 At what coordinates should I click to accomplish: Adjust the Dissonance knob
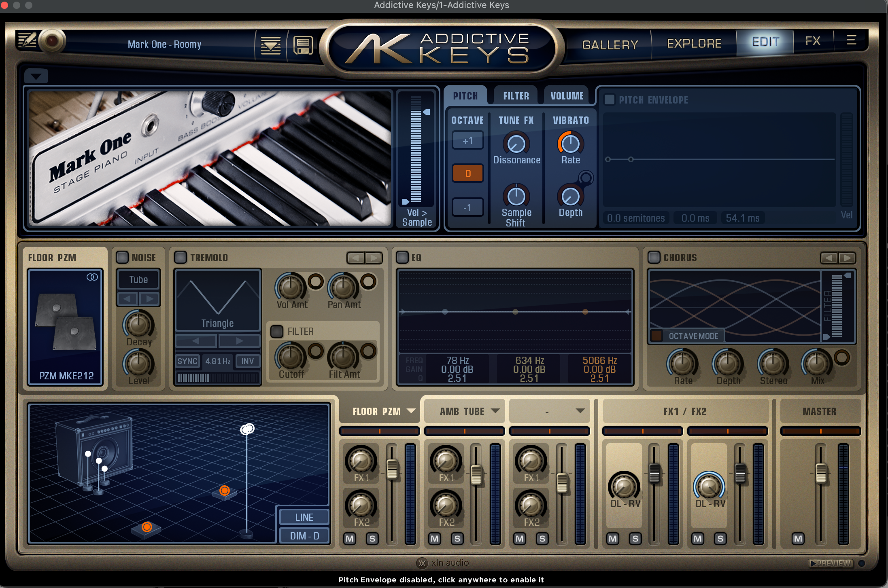tap(516, 144)
